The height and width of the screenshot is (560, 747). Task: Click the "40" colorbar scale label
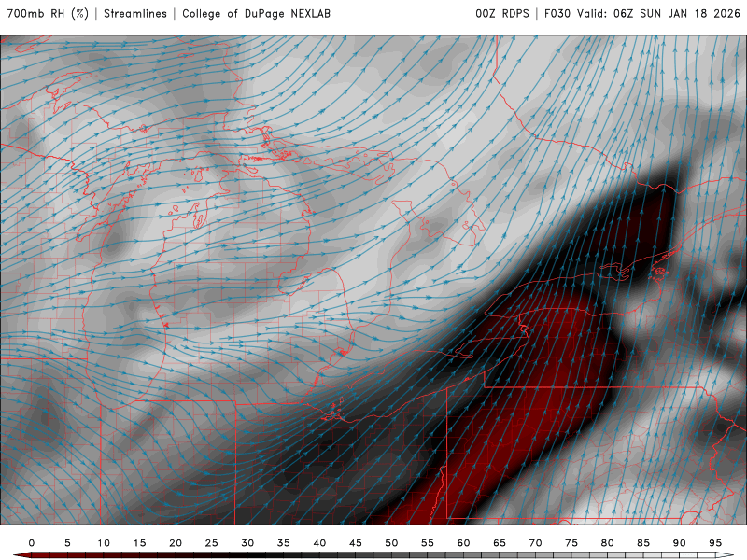click(x=319, y=543)
